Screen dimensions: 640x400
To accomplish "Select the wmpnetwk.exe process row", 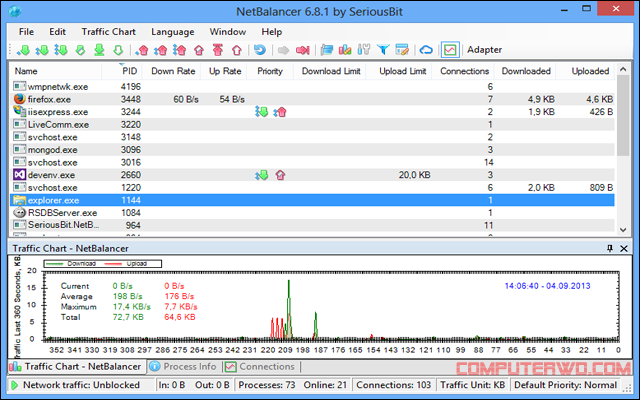I will [x=312, y=87].
